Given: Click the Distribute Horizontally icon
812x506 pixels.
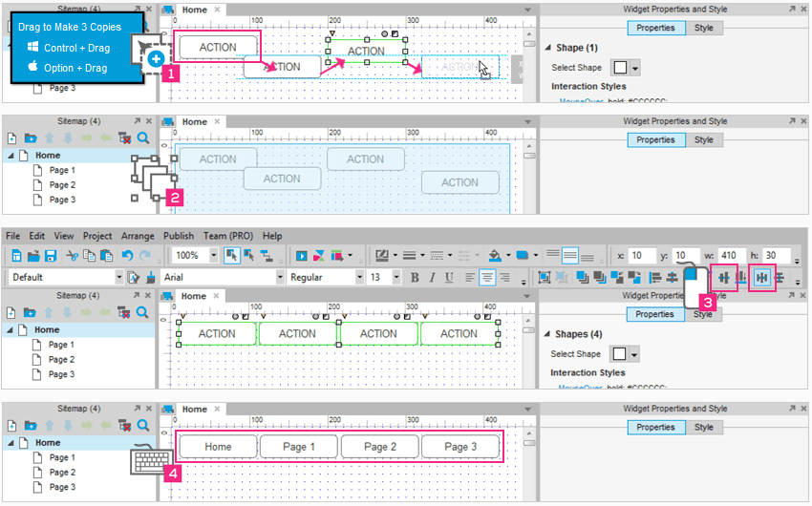Looking at the screenshot, I should tap(762, 277).
